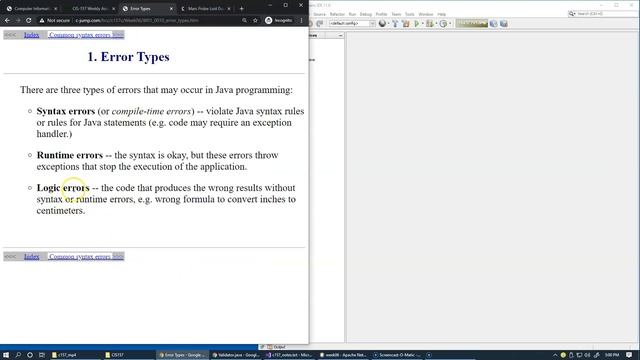Viewport: 640px width, 360px height.
Task: Switch to the Validator.java Chrome taskbar item
Action: pyautogui.click(x=236, y=355)
